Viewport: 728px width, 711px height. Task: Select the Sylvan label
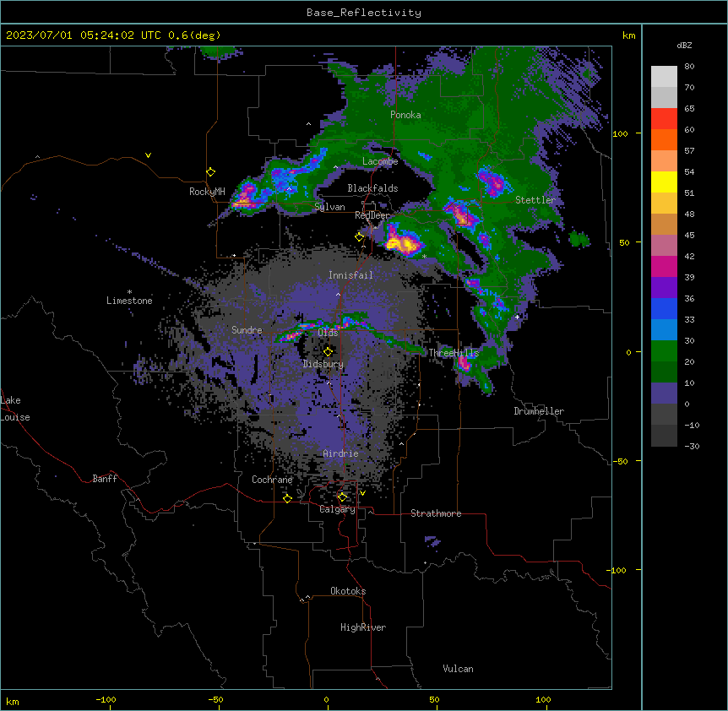pos(329,207)
